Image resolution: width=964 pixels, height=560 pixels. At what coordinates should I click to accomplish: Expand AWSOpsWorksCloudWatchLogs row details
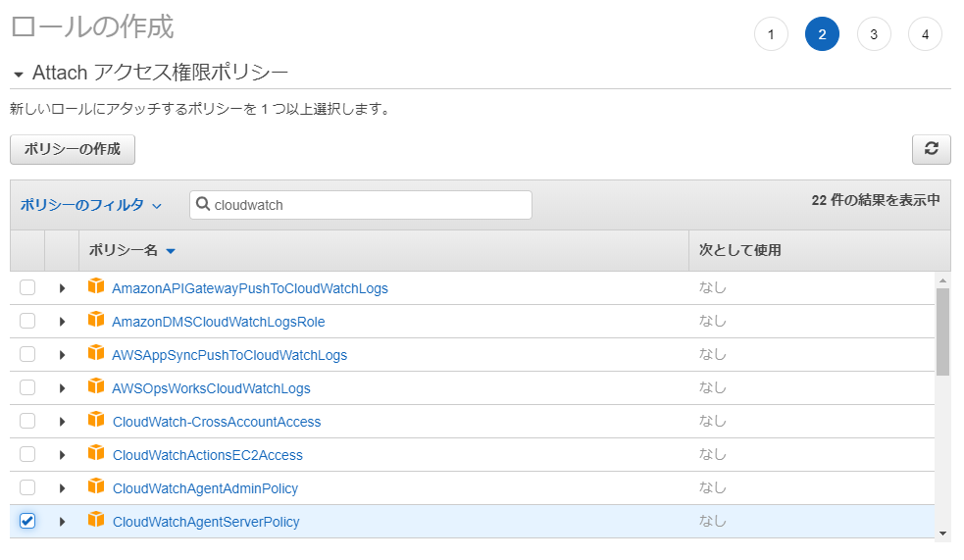(x=62, y=388)
